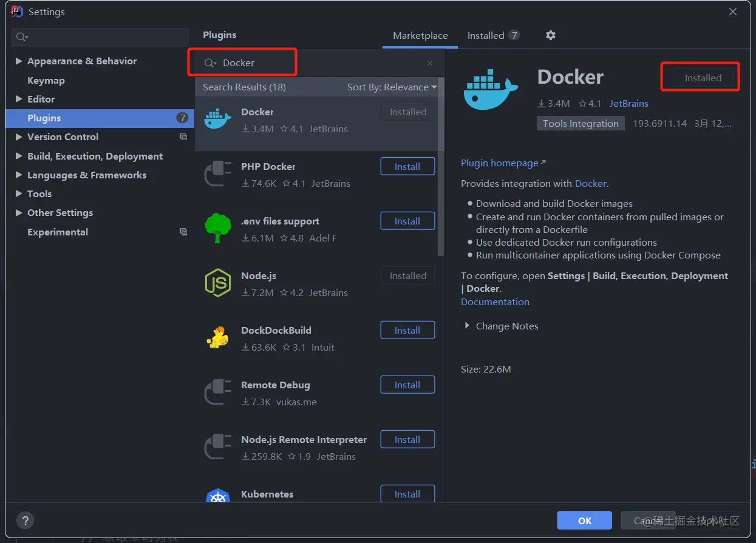Click the Version Control project-level icon
This screenshot has height=543, width=756.
tap(183, 137)
